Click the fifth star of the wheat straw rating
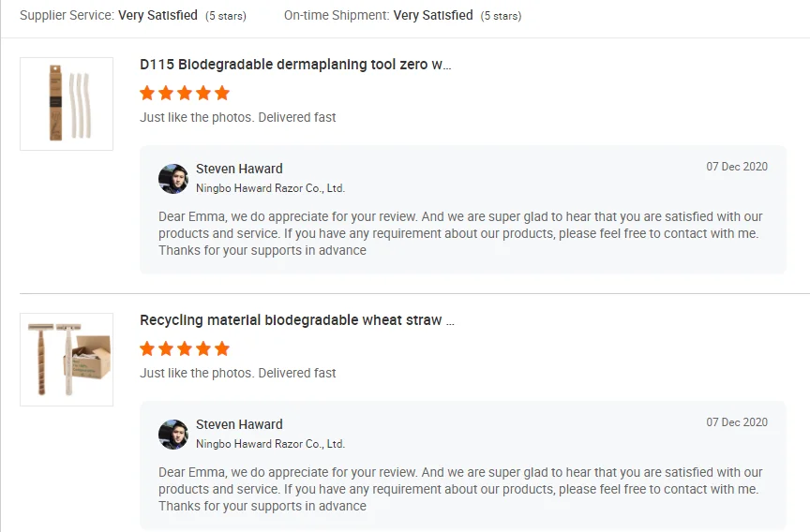 point(222,348)
